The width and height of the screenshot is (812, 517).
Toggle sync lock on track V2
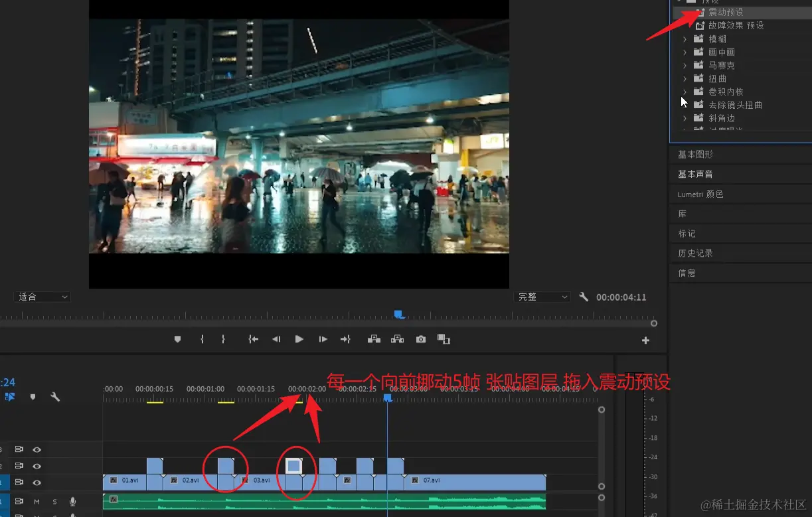(19, 466)
